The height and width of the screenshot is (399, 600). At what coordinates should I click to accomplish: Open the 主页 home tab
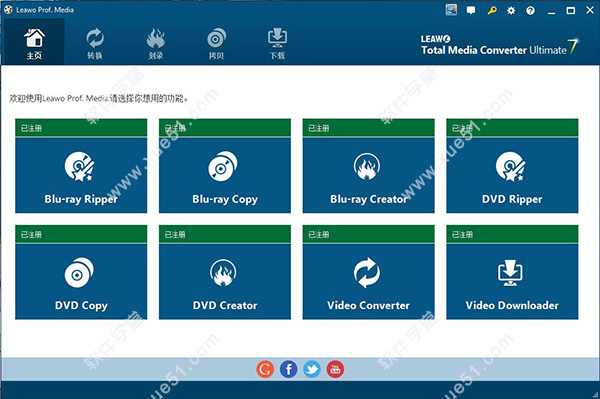click(x=34, y=42)
